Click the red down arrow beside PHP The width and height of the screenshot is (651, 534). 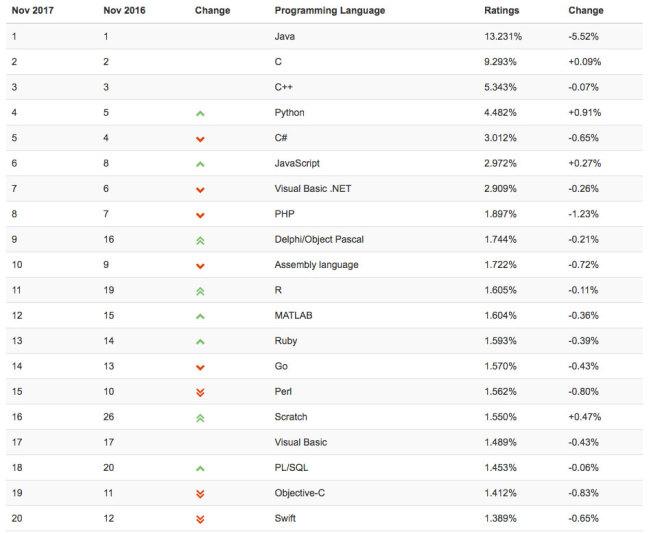pos(201,215)
